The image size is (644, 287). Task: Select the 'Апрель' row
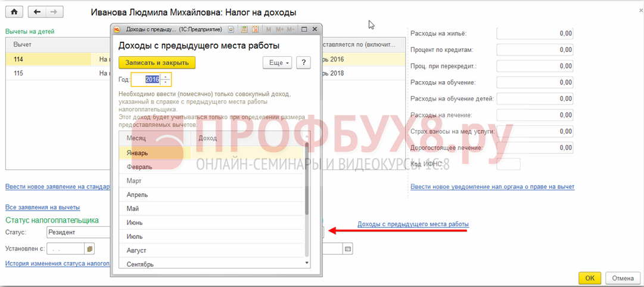(211, 195)
